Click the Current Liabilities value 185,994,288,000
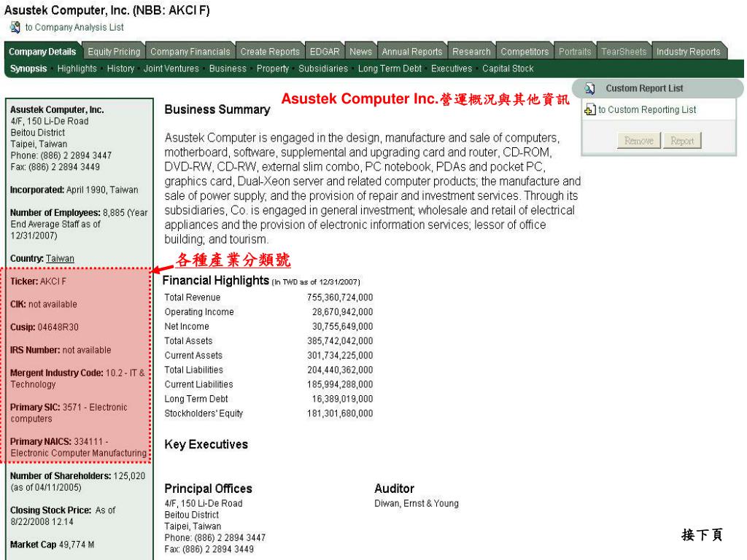This screenshot has width=747, height=560. (x=340, y=385)
